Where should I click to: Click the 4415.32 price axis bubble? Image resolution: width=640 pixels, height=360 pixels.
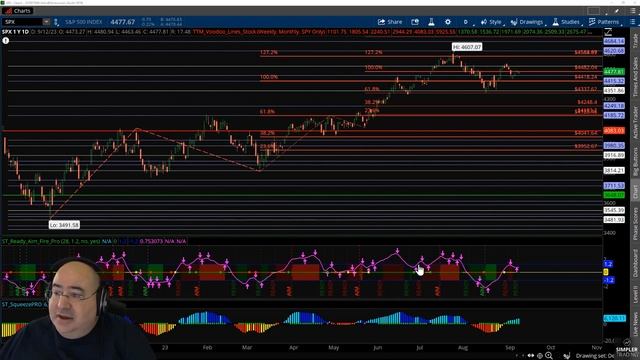coord(614,81)
